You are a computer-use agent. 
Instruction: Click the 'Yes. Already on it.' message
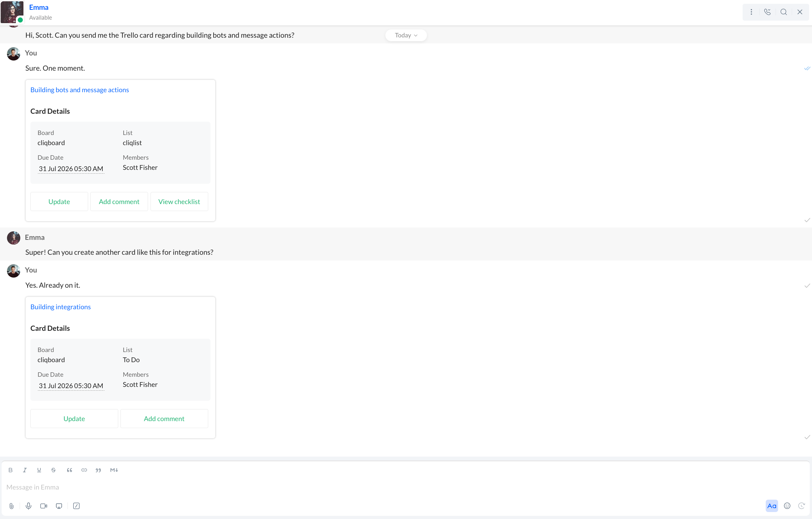pyautogui.click(x=53, y=285)
